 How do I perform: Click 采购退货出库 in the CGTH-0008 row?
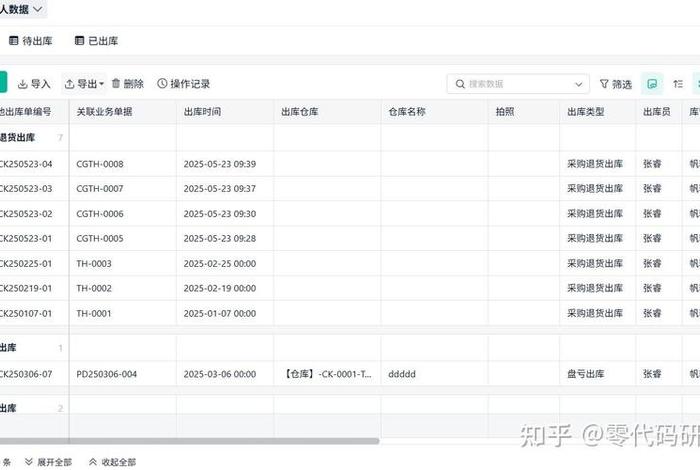tap(595, 164)
